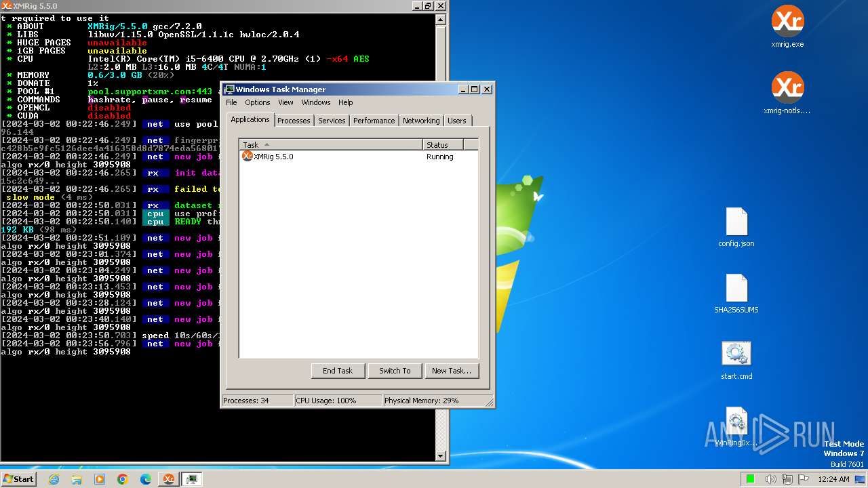Sort by the Status column header
Viewport: 868px width, 488px height.
click(443, 144)
